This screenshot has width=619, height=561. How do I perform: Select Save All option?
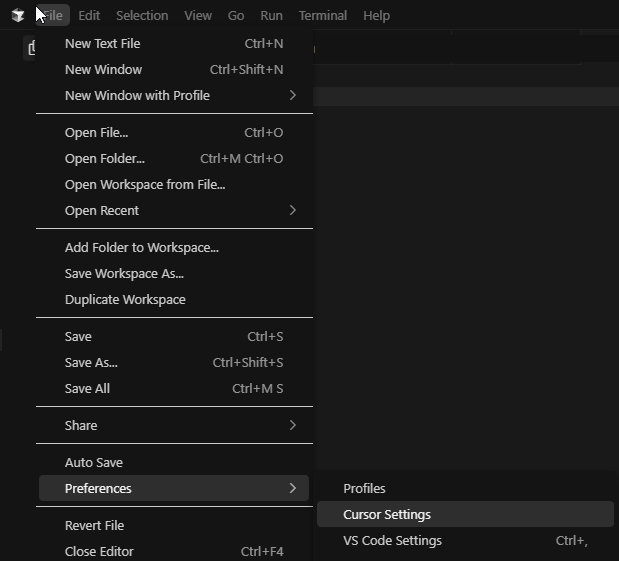[87, 389]
